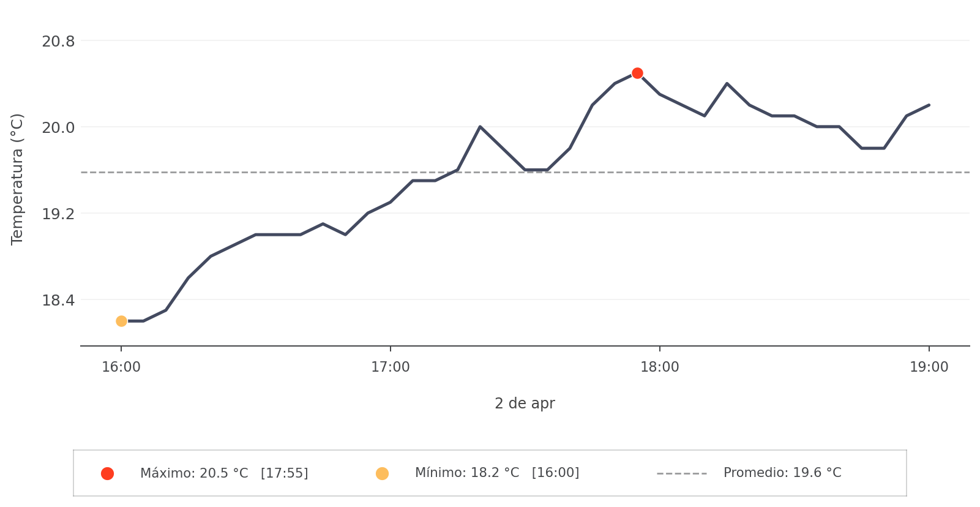Click the dashed line sample in the legend
Screen dimensions: 980x507
coord(681,473)
